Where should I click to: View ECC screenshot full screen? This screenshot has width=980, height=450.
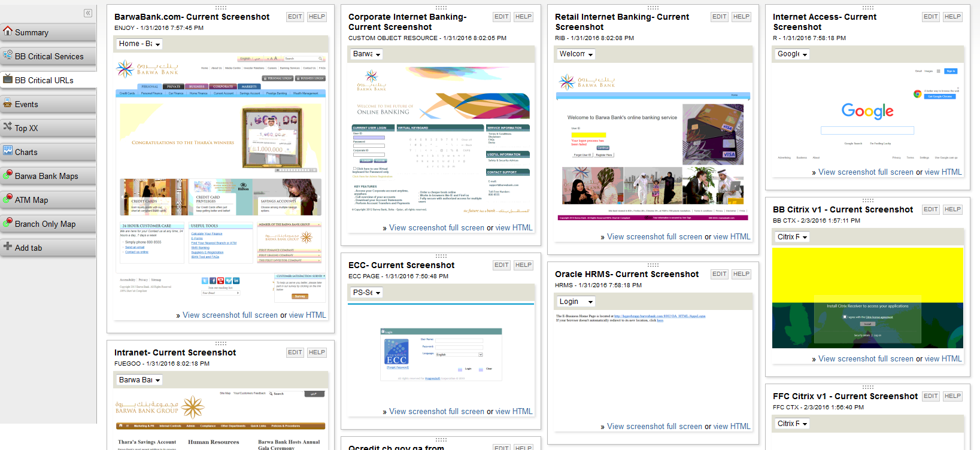(x=436, y=411)
